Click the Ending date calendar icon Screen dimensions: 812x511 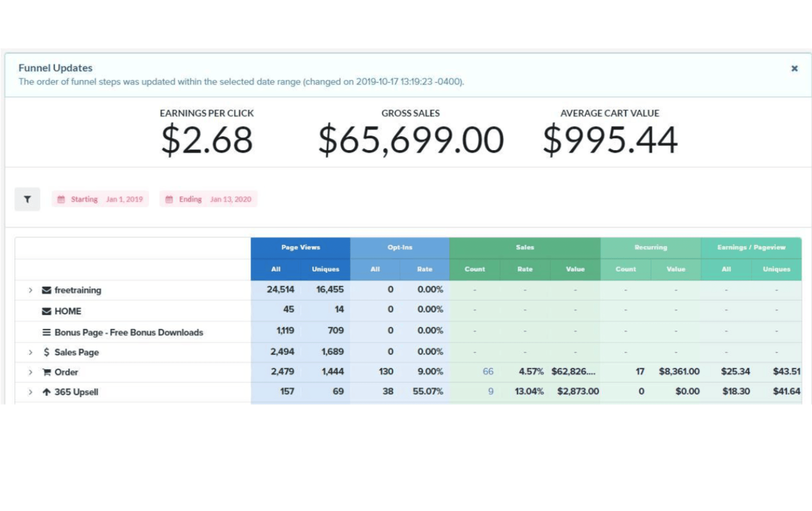tap(169, 199)
